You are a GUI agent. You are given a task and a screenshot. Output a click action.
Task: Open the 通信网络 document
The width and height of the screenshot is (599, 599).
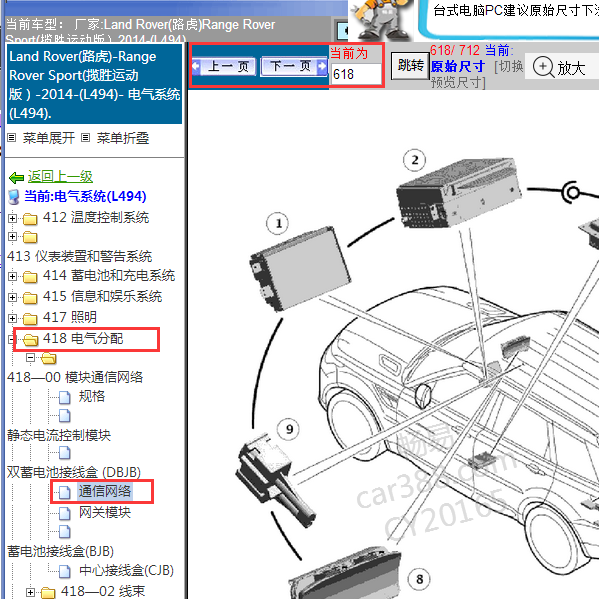click(x=105, y=491)
